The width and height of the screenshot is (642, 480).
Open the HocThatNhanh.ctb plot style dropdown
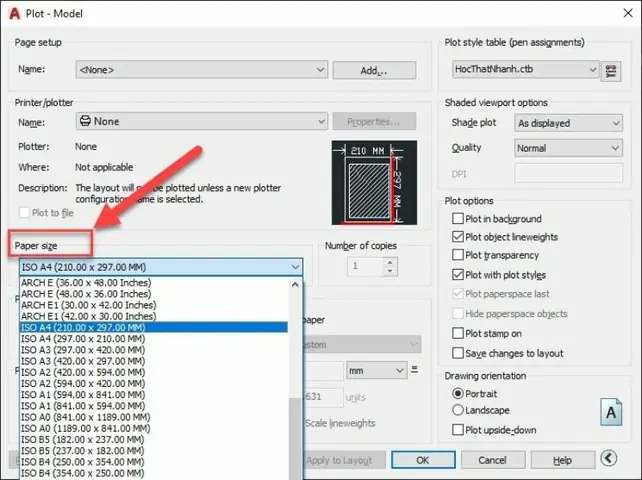(526, 69)
